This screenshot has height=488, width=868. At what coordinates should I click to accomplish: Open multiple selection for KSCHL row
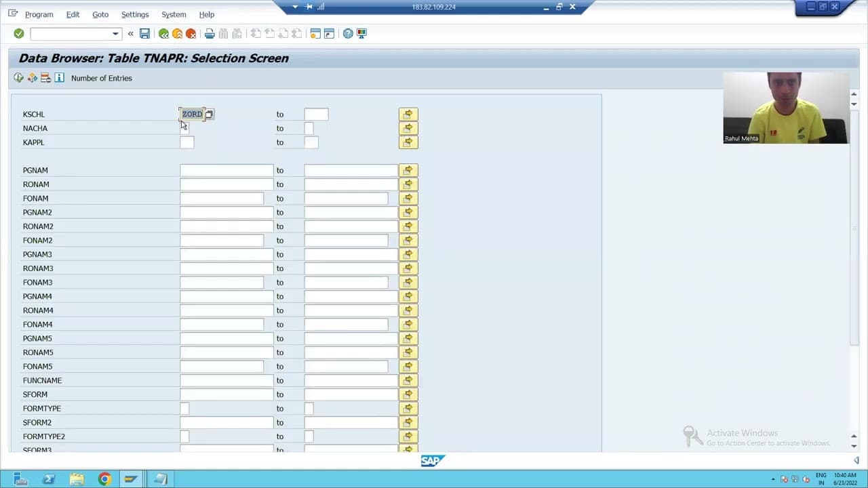408,114
